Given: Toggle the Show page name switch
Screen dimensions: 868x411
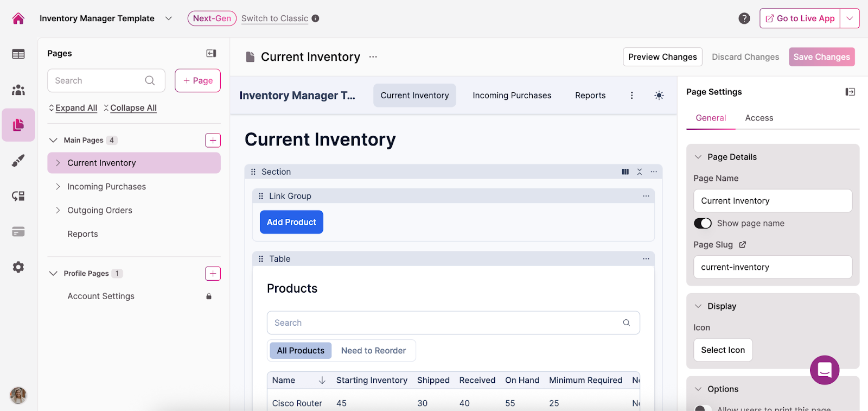Looking at the screenshot, I should click(703, 223).
